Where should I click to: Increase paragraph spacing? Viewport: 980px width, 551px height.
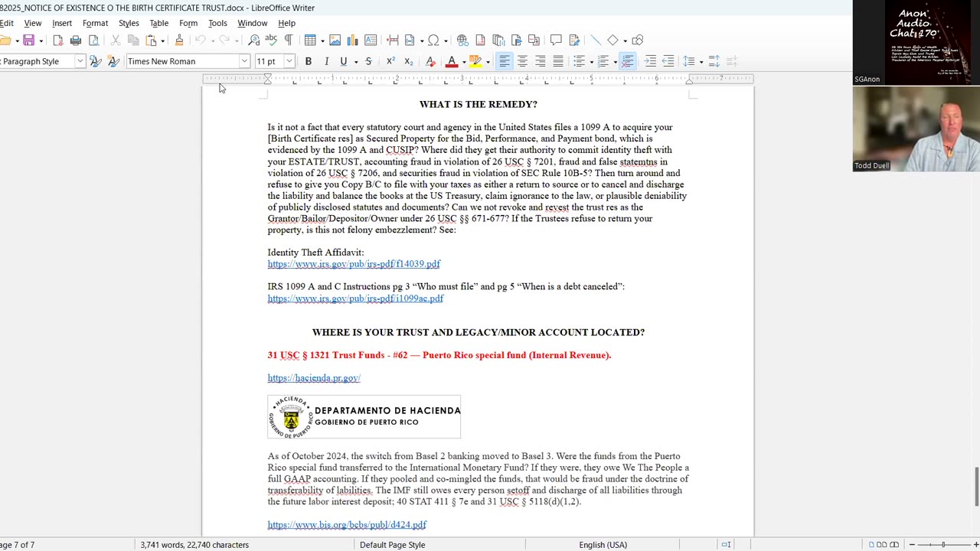pos(714,61)
